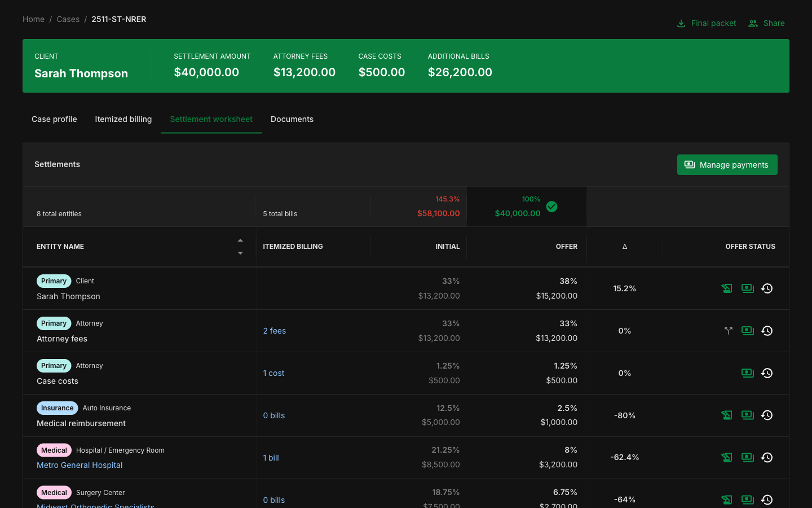The image size is (812, 508).
Task: Click offer document icon for Sarah Thompson
Action: click(x=727, y=288)
